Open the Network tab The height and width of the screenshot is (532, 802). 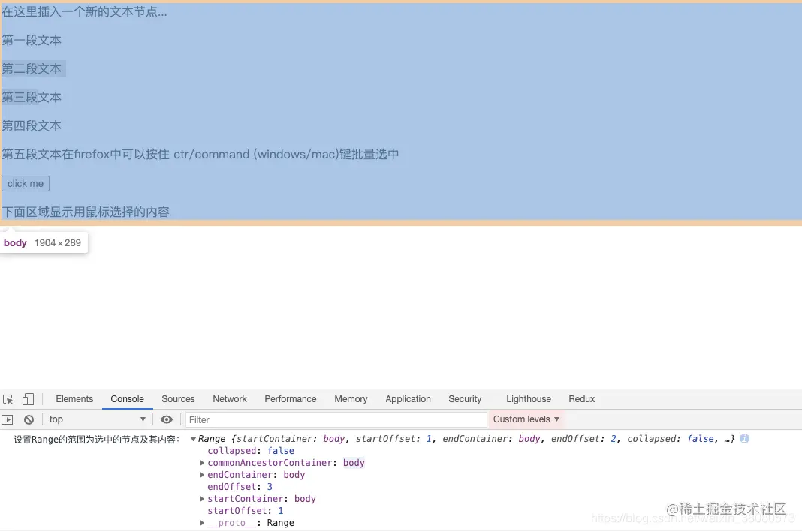[230, 399]
